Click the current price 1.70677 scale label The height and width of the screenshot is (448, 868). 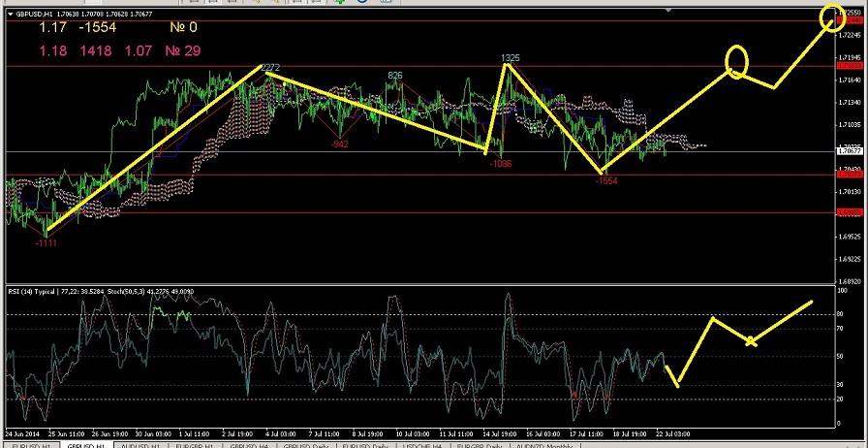pyautogui.click(x=849, y=151)
